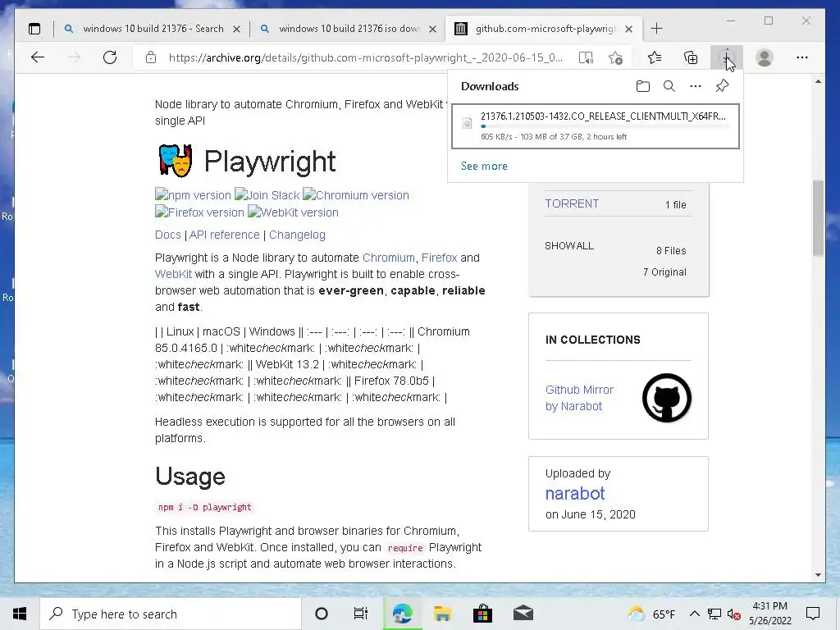Open more options in Downloads panel

click(x=696, y=86)
